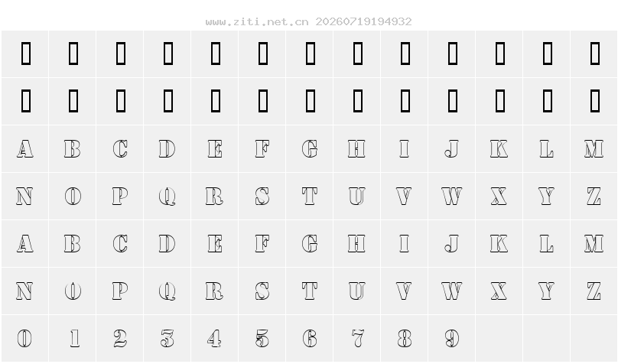Click the digit 9 glyph
The width and height of the screenshot is (618, 364).
pyautogui.click(x=452, y=338)
